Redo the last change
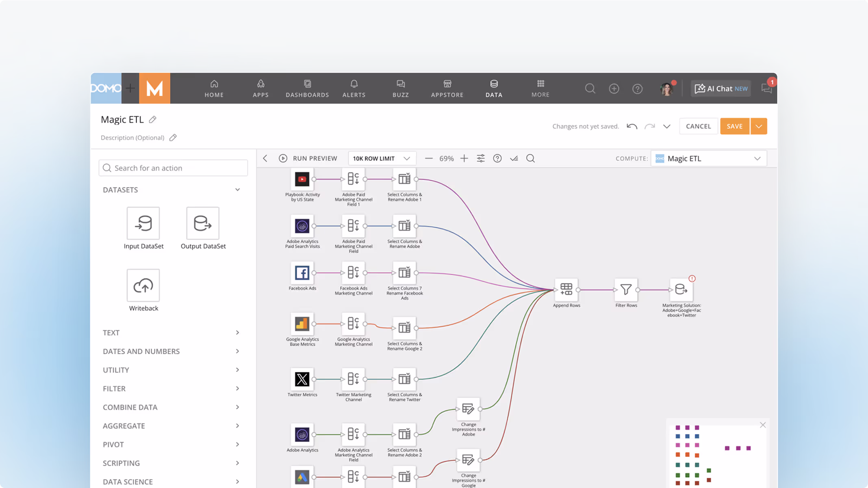Viewport: 868px width, 488px height. point(649,126)
